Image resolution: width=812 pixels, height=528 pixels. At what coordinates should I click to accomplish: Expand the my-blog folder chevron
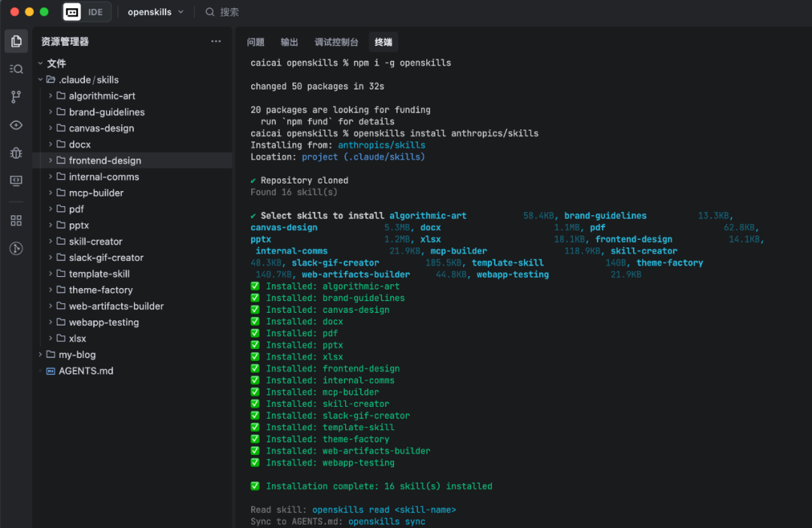[x=41, y=354]
